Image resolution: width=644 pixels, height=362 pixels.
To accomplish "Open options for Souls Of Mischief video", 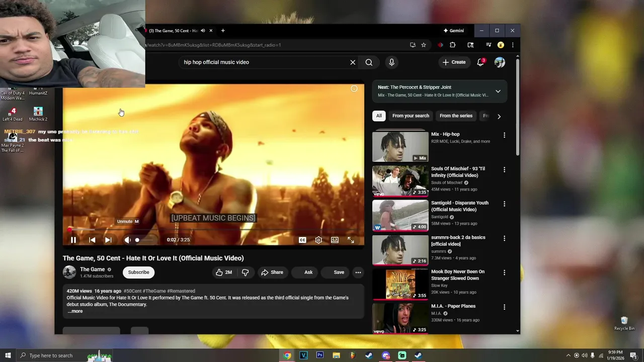I will [x=504, y=169].
